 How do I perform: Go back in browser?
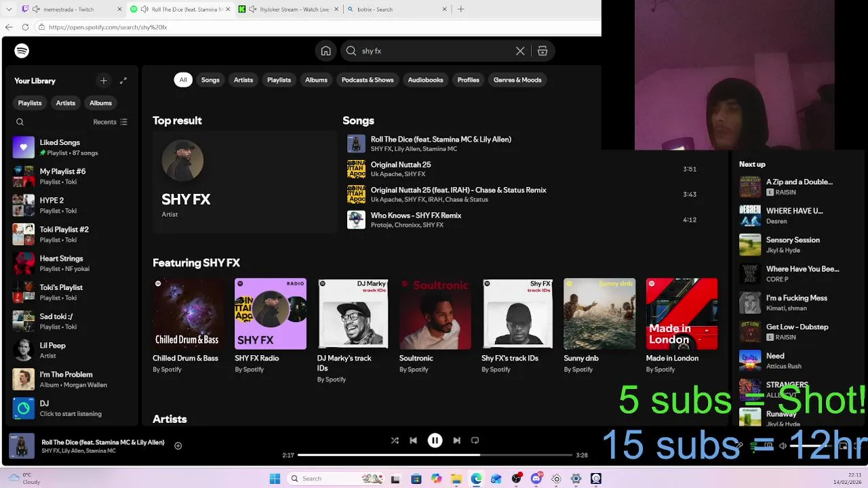click(x=9, y=27)
